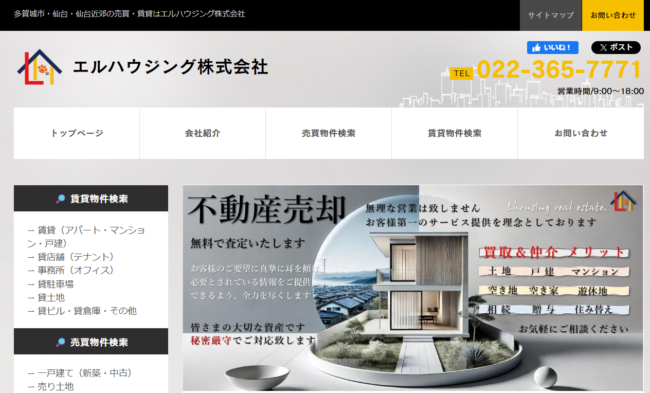Open 会社紹介 navigation item
650x393 pixels.
point(203,133)
